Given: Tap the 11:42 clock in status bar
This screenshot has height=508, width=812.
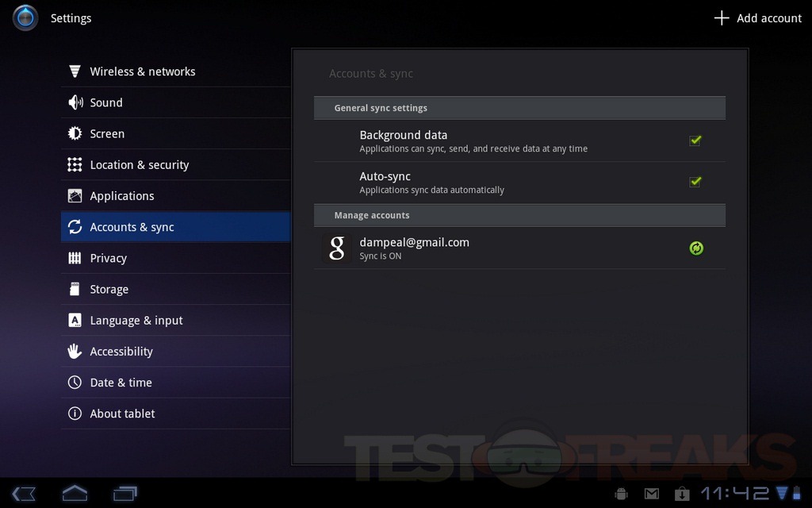Looking at the screenshot, I should point(735,494).
